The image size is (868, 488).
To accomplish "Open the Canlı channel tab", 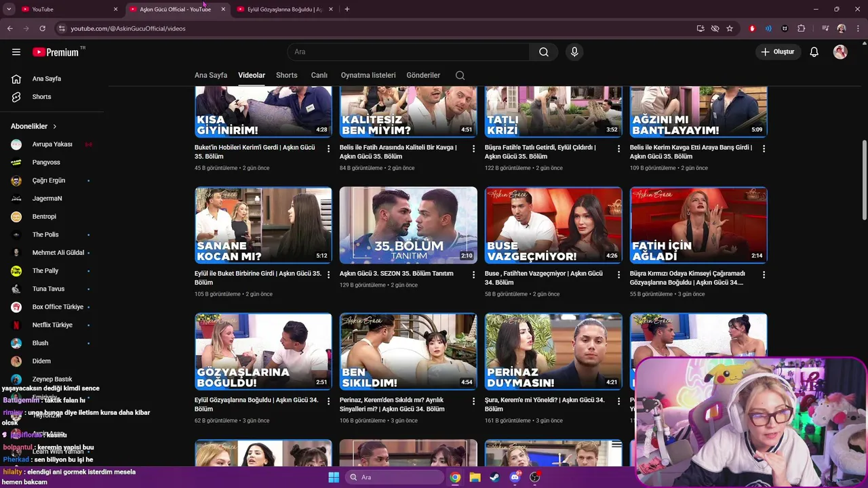I will click(319, 75).
